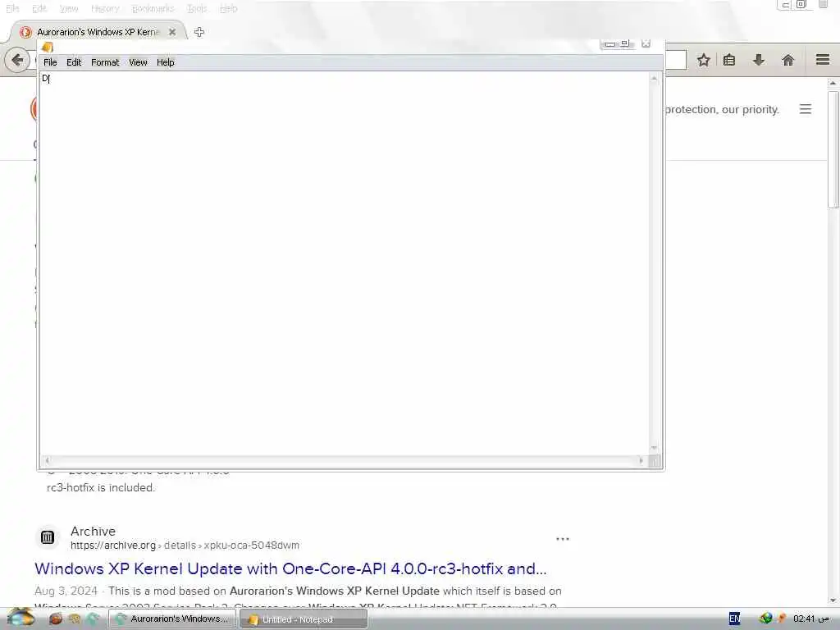Launch second quick launch taskbar icon
The image size is (840, 630).
pos(74,619)
